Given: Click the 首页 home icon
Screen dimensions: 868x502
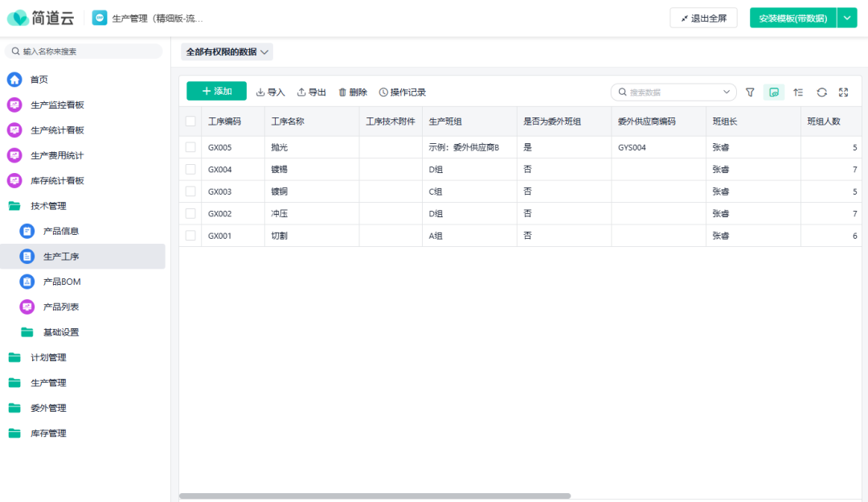Looking at the screenshot, I should [x=14, y=80].
